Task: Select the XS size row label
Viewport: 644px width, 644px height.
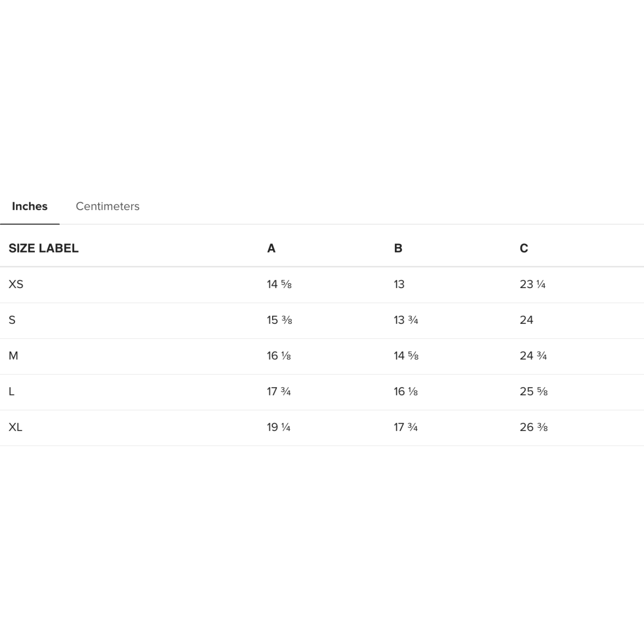Action: (16, 284)
